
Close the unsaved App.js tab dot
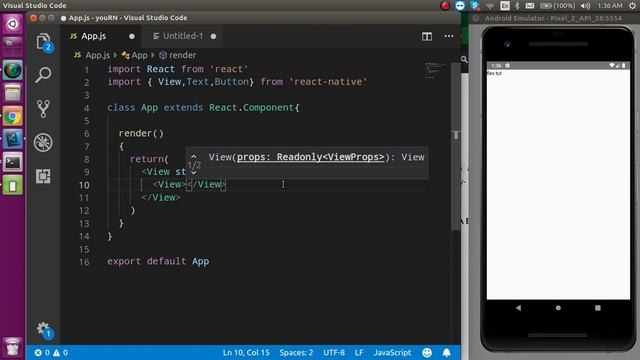point(131,36)
